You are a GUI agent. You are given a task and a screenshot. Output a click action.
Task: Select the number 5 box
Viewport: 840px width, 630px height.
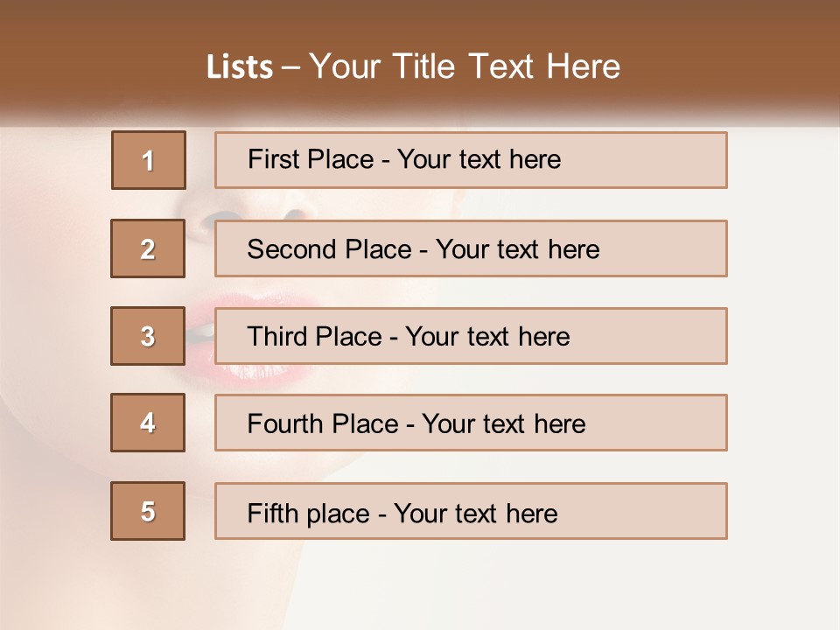[x=148, y=511]
